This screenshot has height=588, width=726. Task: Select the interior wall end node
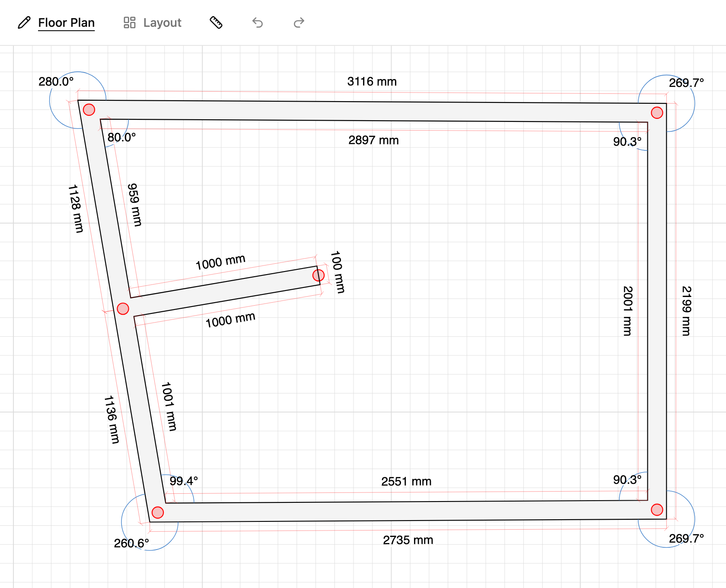click(x=318, y=275)
